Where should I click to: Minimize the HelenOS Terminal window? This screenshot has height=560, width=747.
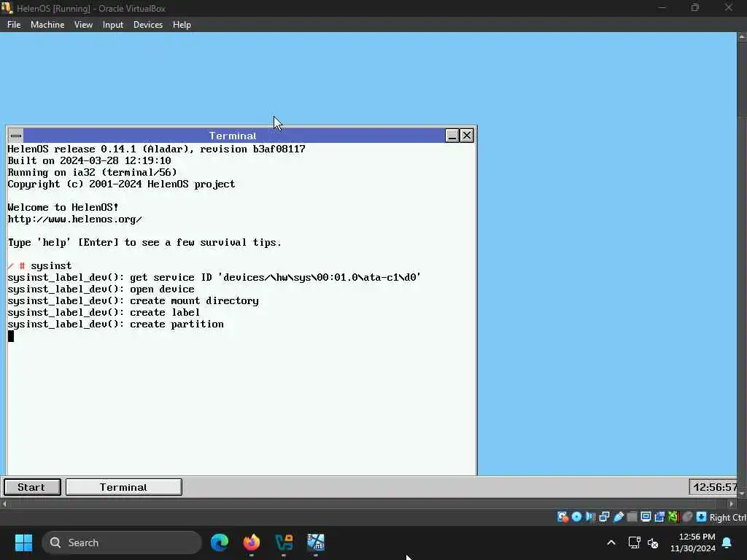click(x=452, y=136)
